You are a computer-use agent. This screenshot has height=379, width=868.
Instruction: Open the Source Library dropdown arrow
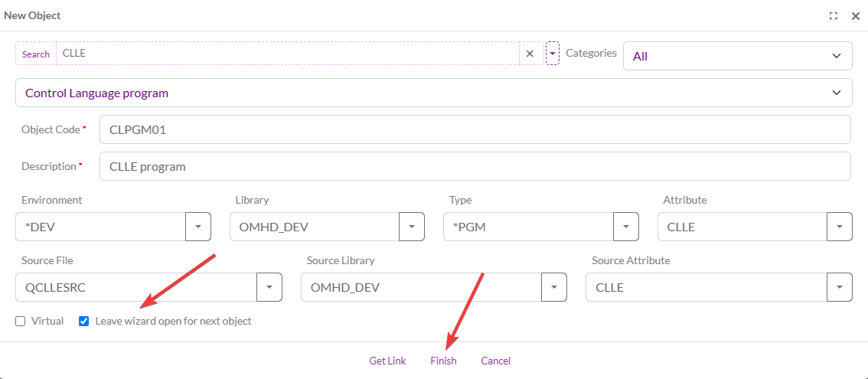point(554,287)
